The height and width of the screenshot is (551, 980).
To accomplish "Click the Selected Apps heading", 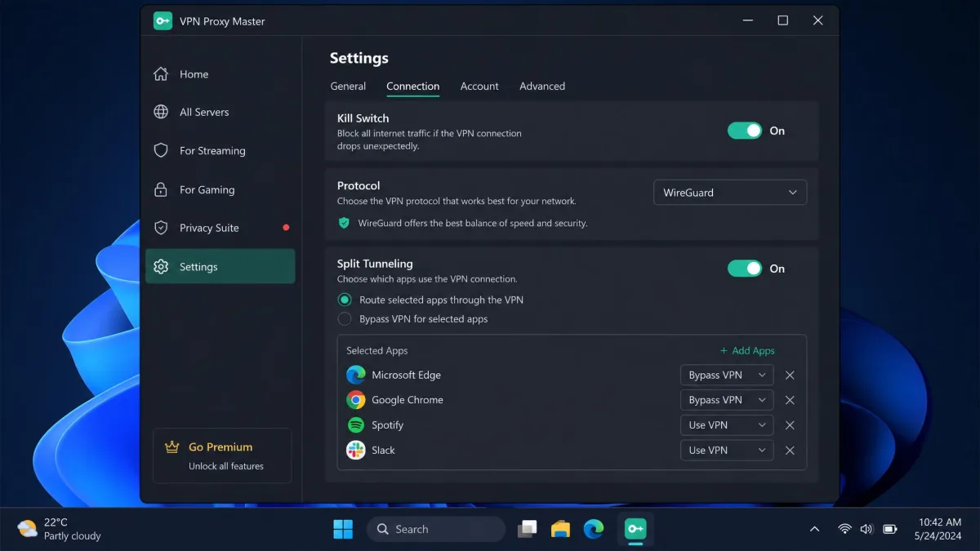I will pos(376,351).
